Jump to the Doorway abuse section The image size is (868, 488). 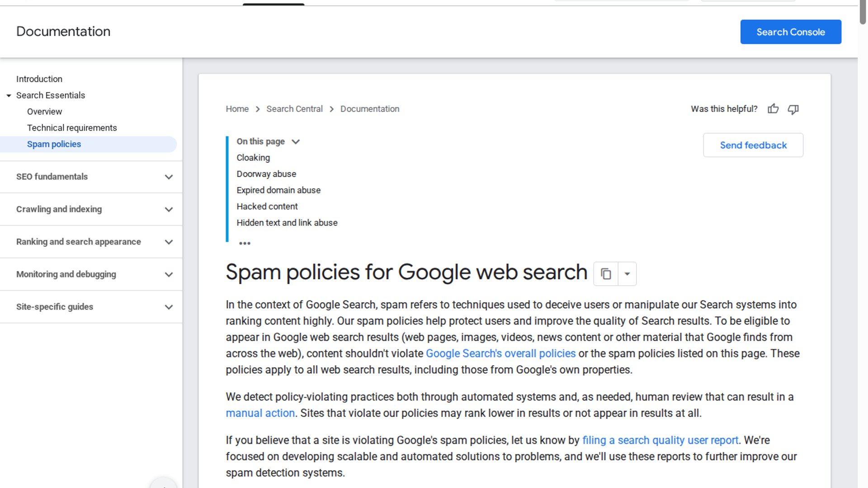point(266,174)
